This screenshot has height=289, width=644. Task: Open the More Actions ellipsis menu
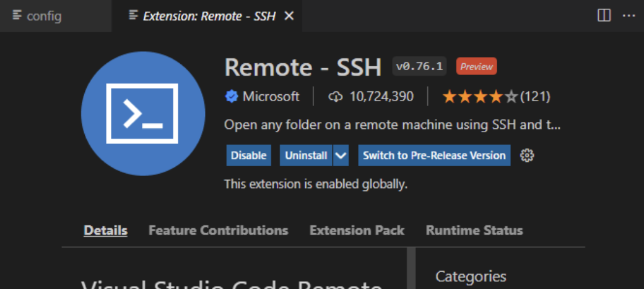[629, 16]
